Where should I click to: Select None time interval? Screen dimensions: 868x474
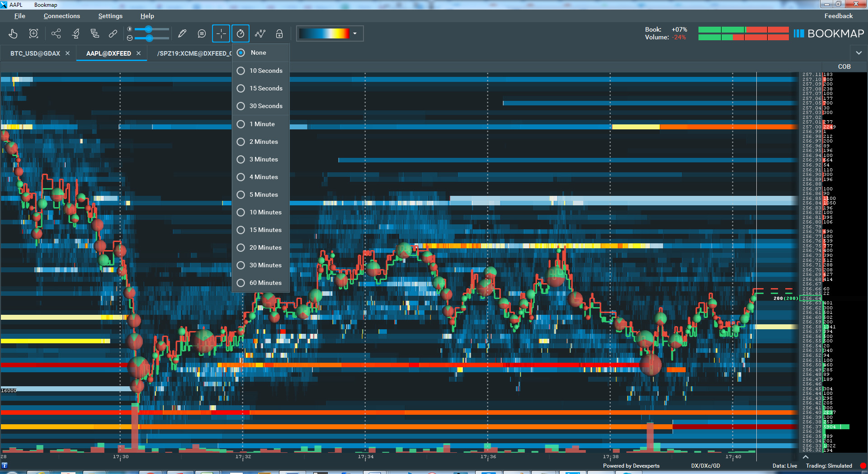pos(261,52)
